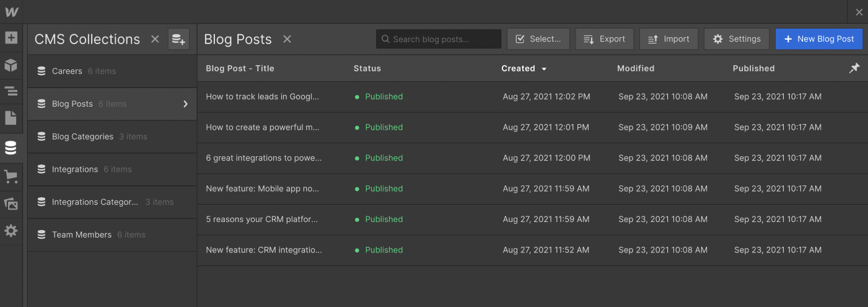Expand Blog Posts collection chevron
Viewport: 868px width, 307px height.
point(185,104)
